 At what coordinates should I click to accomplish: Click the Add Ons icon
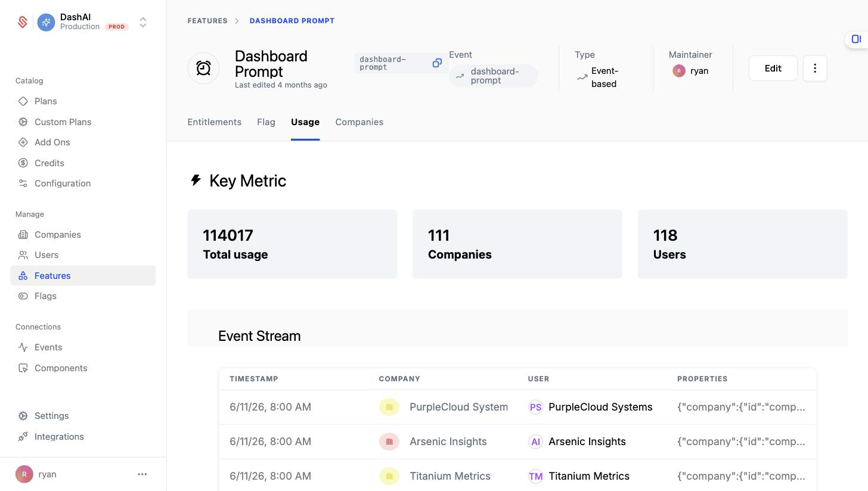[x=23, y=142]
